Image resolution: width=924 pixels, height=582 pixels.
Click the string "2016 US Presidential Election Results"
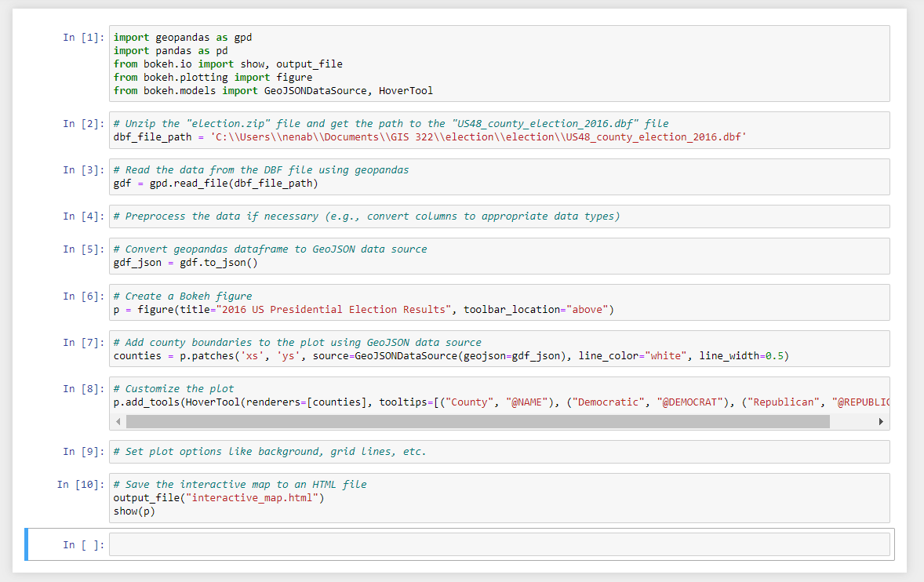[x=333, y=310]
